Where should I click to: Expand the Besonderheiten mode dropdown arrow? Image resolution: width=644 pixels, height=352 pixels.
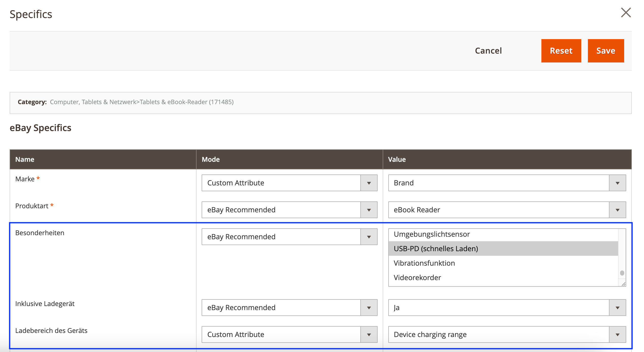click(369, 237)
